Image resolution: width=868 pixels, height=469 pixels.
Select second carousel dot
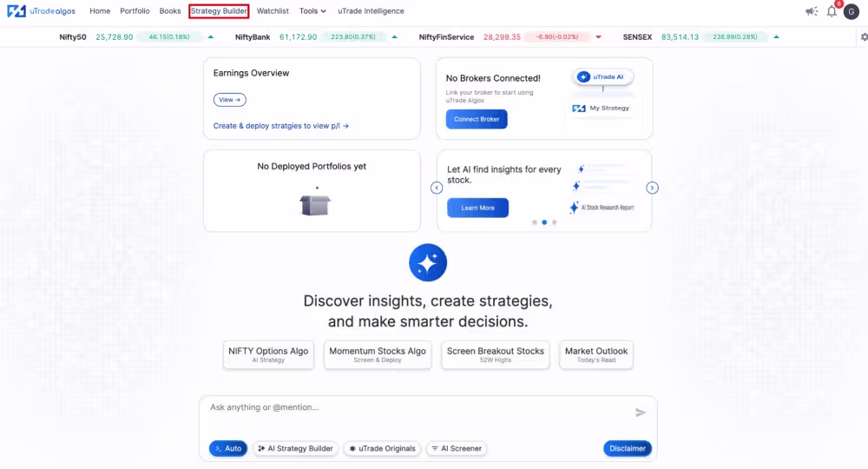(x=544, y=222)
